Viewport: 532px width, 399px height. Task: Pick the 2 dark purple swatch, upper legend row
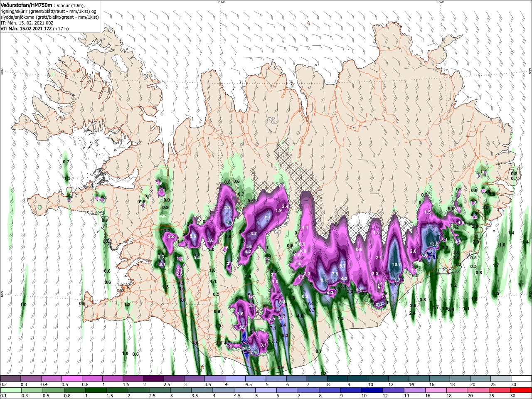coord(153,379)
